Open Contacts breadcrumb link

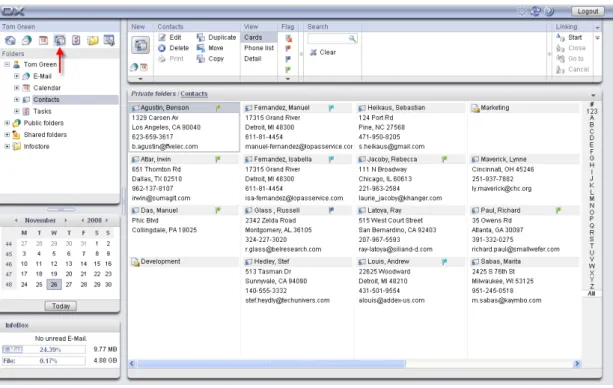[x=194, y=94]
